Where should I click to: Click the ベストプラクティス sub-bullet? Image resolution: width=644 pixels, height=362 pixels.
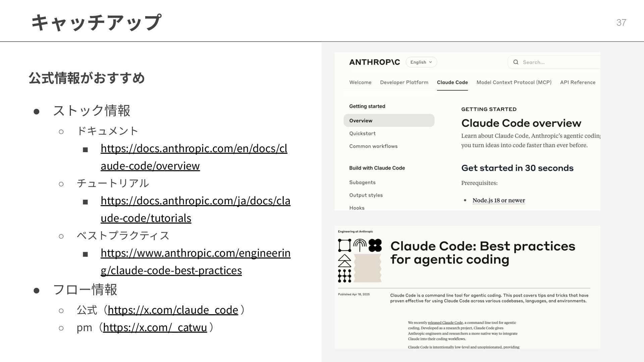pos(123,235)
